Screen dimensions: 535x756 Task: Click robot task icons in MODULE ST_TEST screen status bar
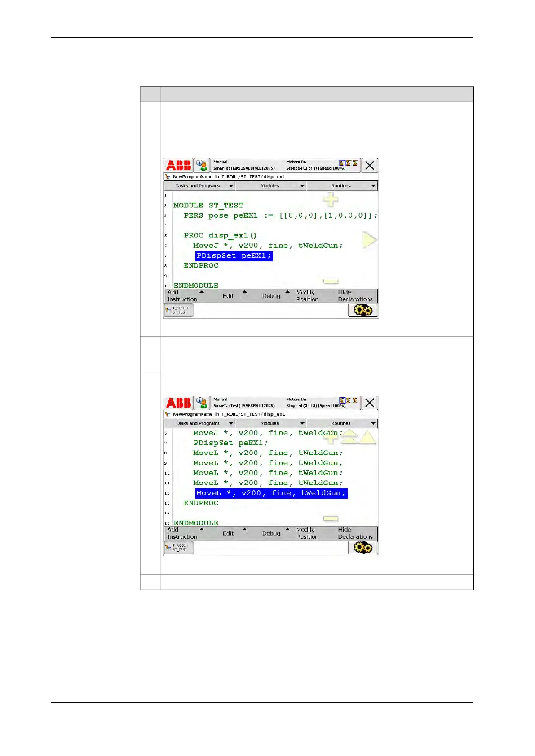pos(349,163)
